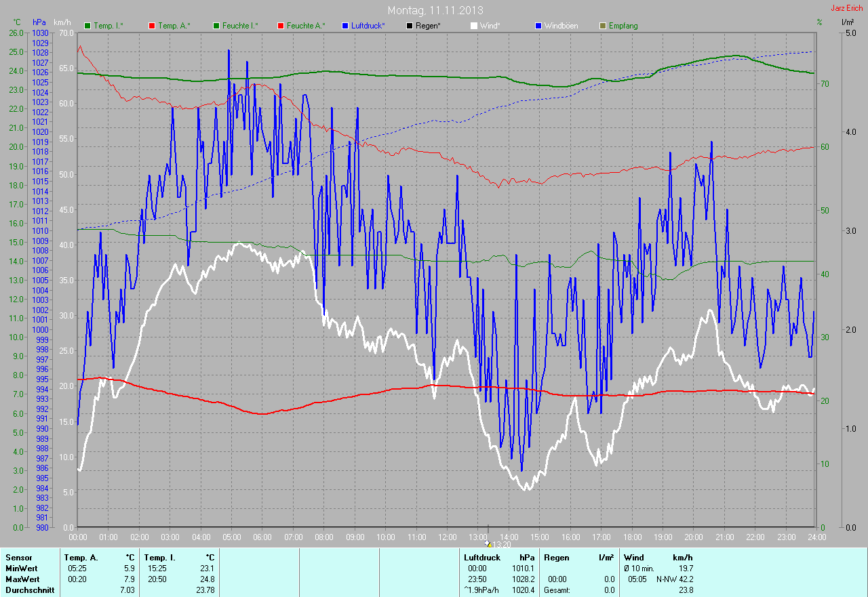Click the °C axis unit label

click(18, 22)
